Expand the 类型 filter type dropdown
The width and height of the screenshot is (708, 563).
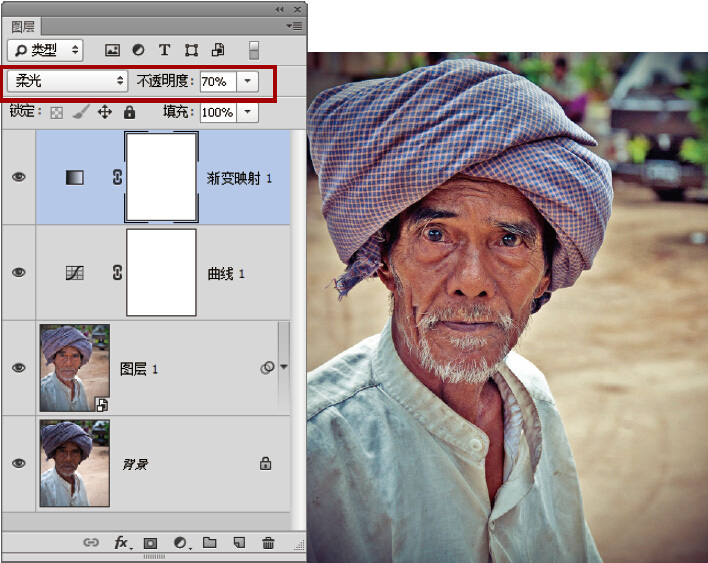click(45, 49)
